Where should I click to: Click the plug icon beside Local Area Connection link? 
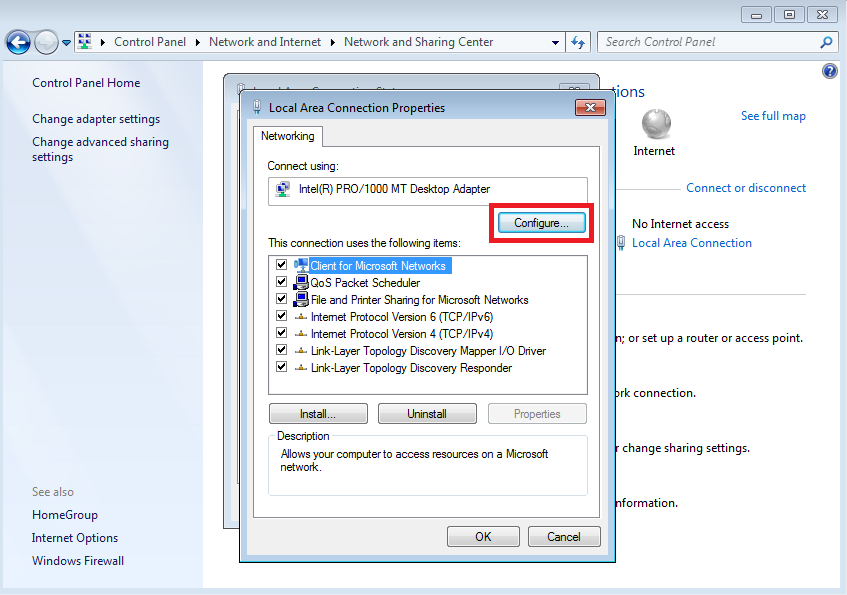click(621, 243)
